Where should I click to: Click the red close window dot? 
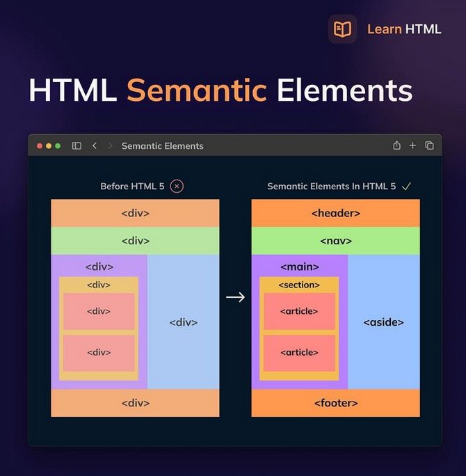click(x=40, y=146)
